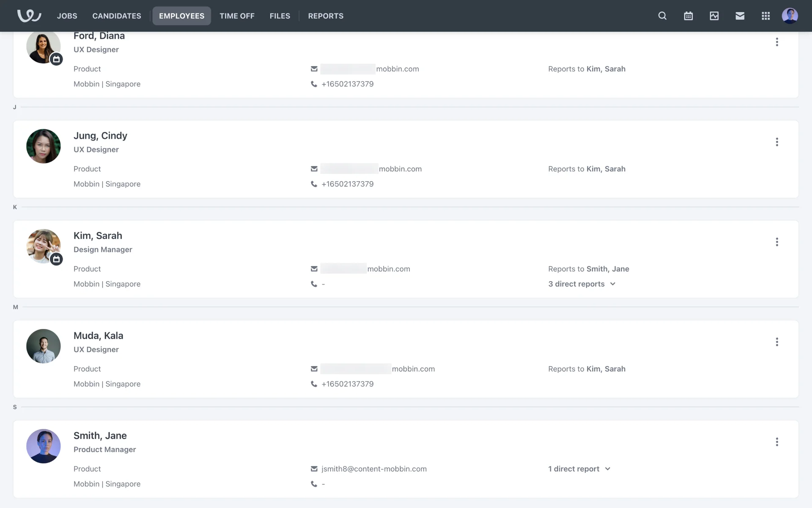Open the calendar icon in header
Screen dimensions: 812x508
coord(688,16)
